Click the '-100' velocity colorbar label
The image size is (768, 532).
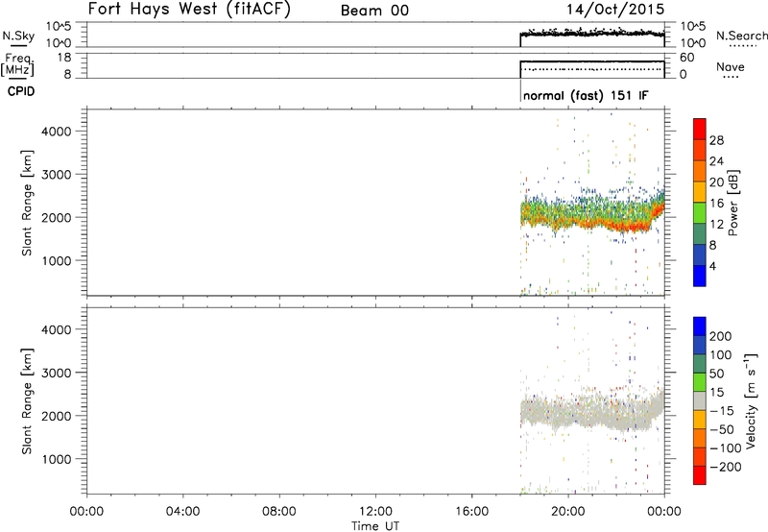click(726, 448)
